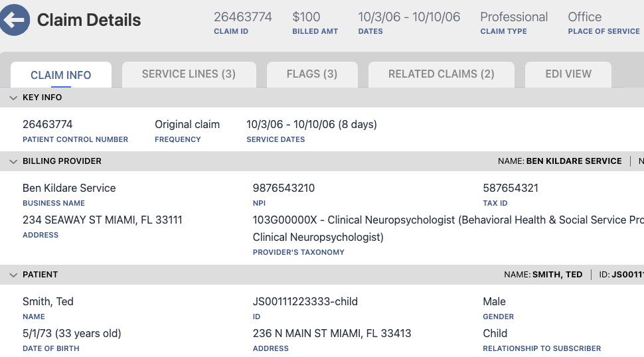The width and height of the screenshot is (644, 357).
Task: Click the provider taxonomy code 103G00000X
Action: pyautogui.click(x=285, y=220)
